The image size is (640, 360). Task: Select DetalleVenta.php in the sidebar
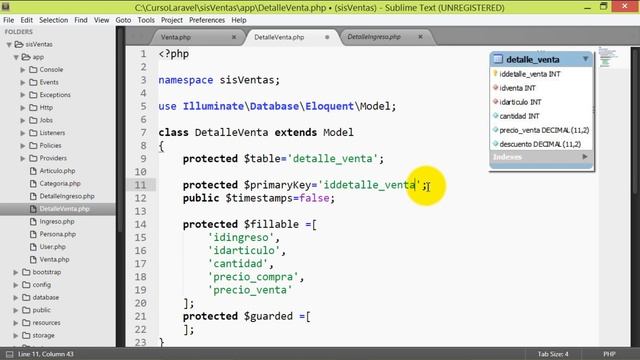pyautogui.click(x=64, y=209)
